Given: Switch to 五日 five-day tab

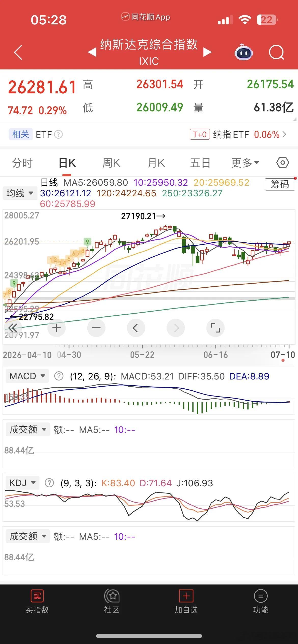Looking at the screenshot, I should coord(200,163).
